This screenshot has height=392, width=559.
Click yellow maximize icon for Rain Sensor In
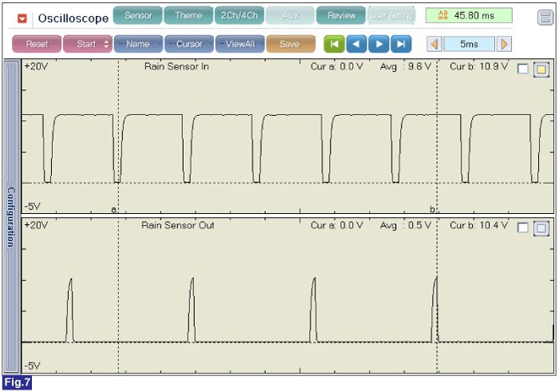541,69
